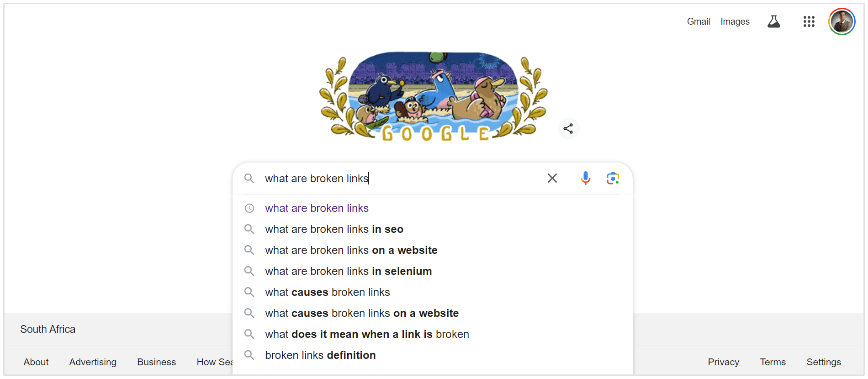
Task: Select suggestion 'what causes broken links'
Action: point(327,292)
